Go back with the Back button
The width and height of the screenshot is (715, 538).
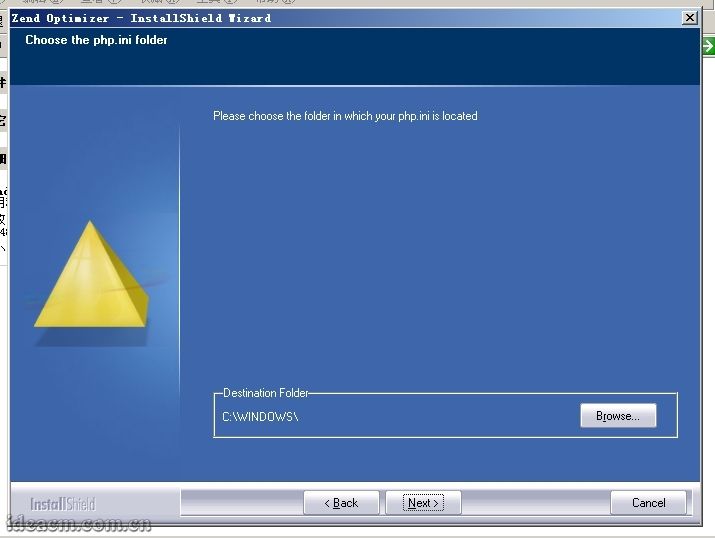tap(341, 503)
